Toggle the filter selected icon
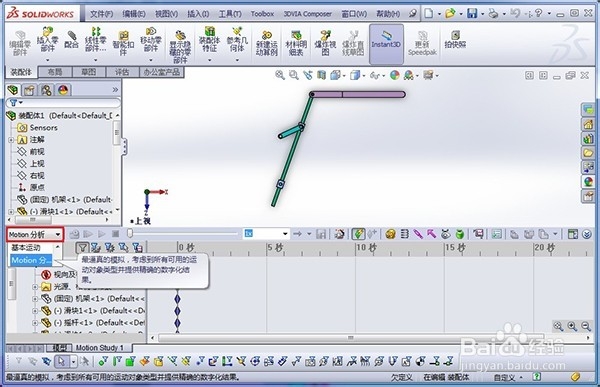Image resolution: width=600 pixels, height=387 pixels. [123, 248]
